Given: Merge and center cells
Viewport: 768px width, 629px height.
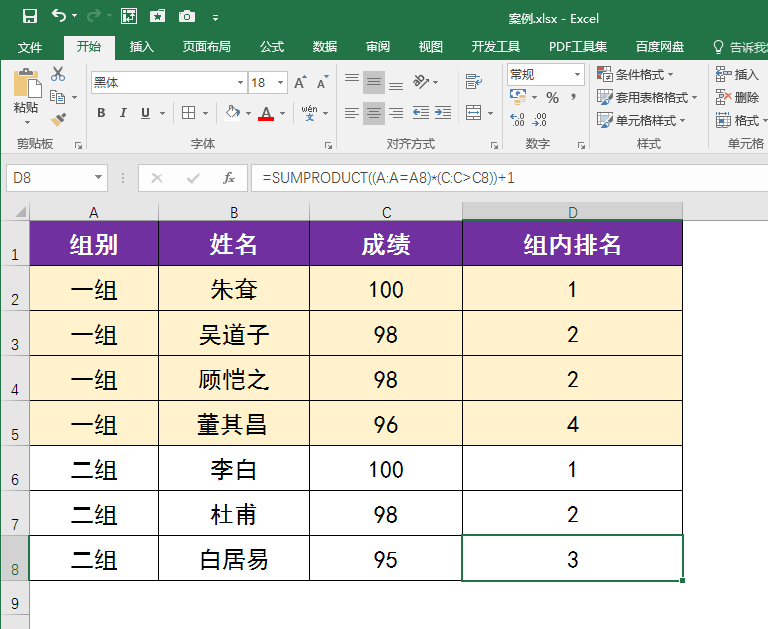Looking at the screenshot, I should point(474,113).
